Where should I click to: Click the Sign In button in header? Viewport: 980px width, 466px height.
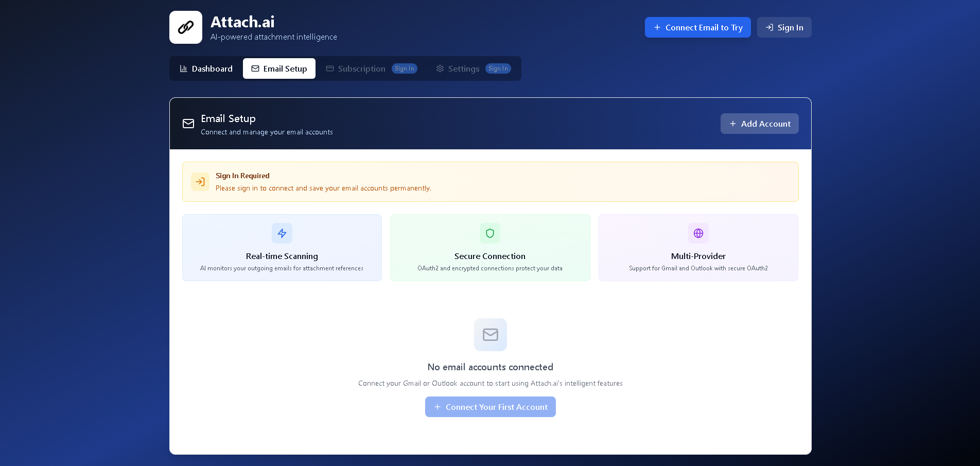[x=784, y=27]
